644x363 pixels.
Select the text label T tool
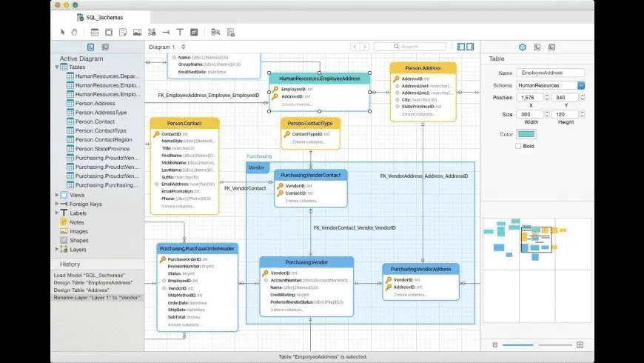point(180,32)
